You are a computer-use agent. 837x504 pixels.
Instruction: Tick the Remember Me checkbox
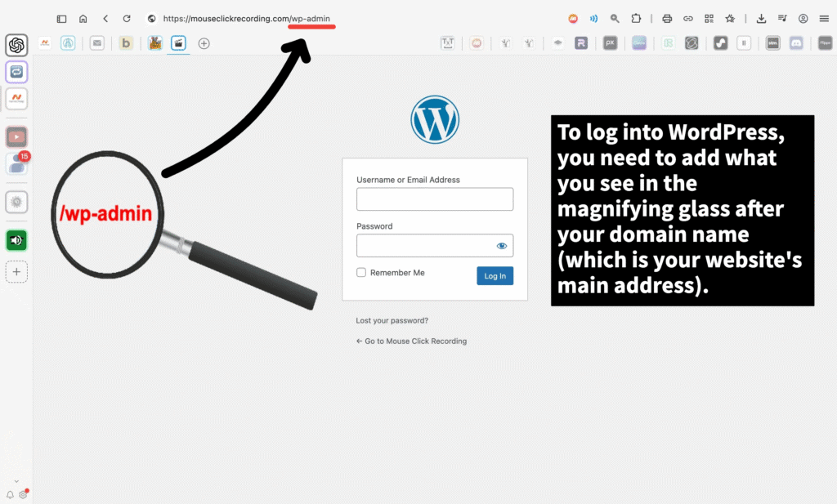tap(361, 273)
